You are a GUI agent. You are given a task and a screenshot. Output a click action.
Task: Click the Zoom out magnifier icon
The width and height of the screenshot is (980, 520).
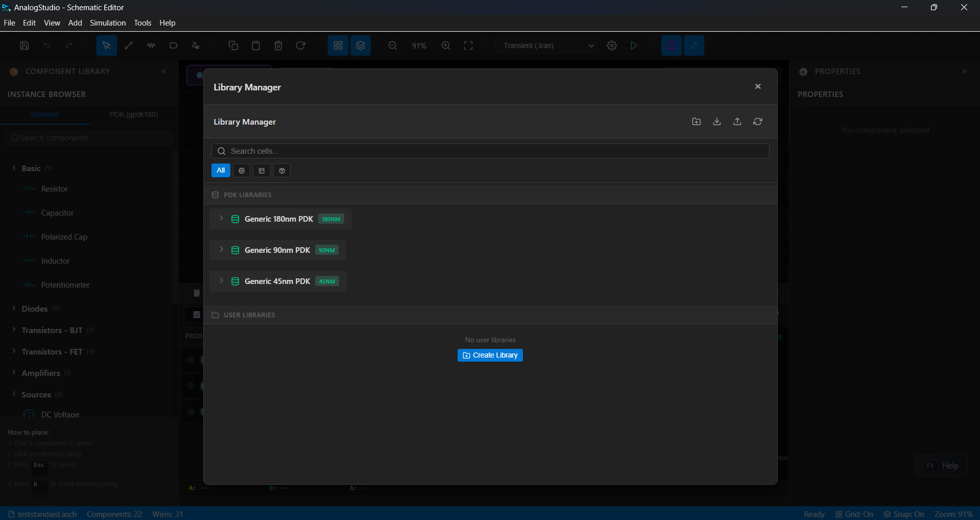(x=393, y=45)
